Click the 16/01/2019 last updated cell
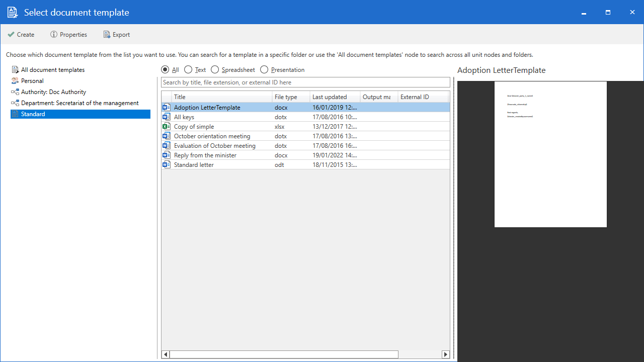644x362 pixels. (335, 108)
